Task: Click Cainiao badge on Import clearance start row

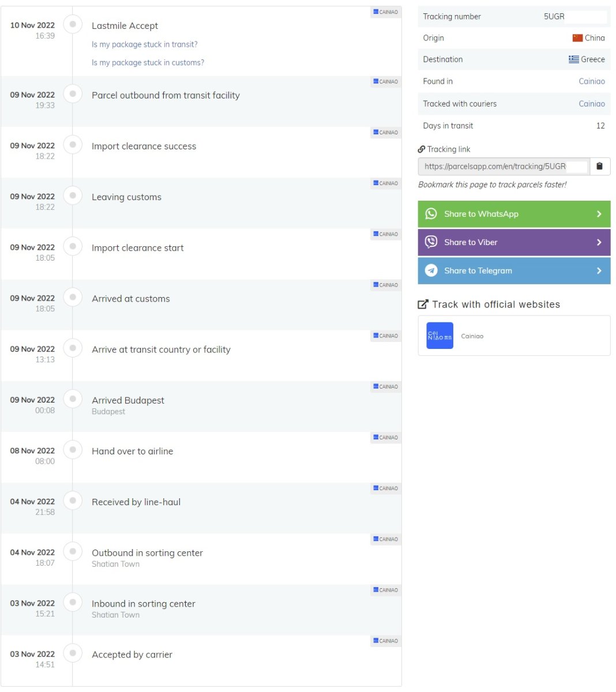Action: (385, 234)
